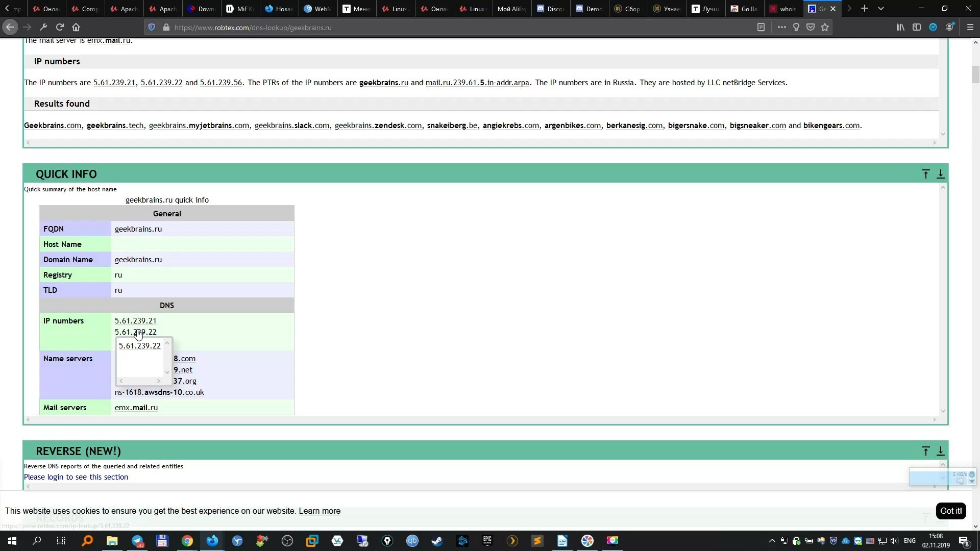Image resolution: width=980 pixels, height=551 pixels.
Task: Open 5.61.239.21 link in DNS table
Action: coord(136,321)
